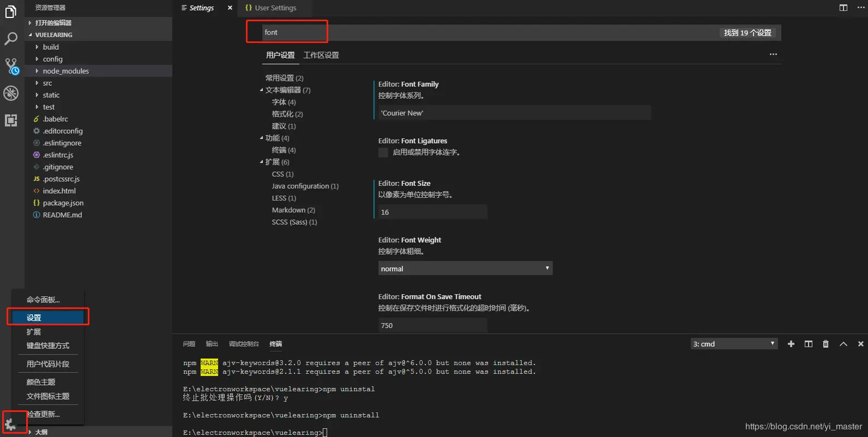Edit the Font Family input field
868x437 pixels.
pos(515,113)
